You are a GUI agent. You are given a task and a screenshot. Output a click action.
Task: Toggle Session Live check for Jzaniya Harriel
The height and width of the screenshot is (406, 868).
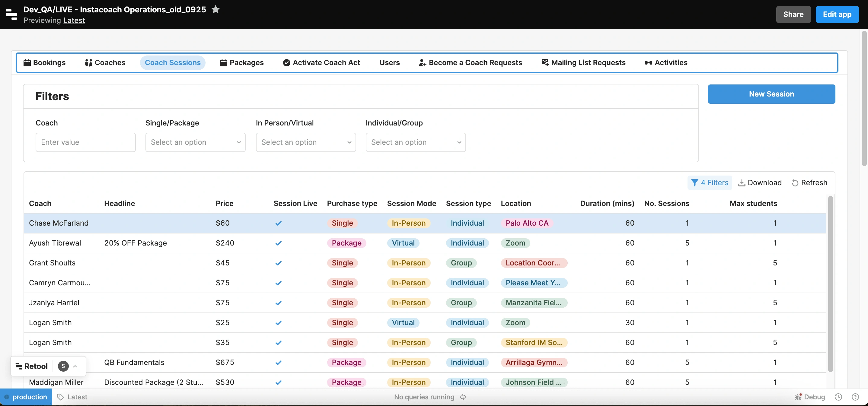coord(278,303)
